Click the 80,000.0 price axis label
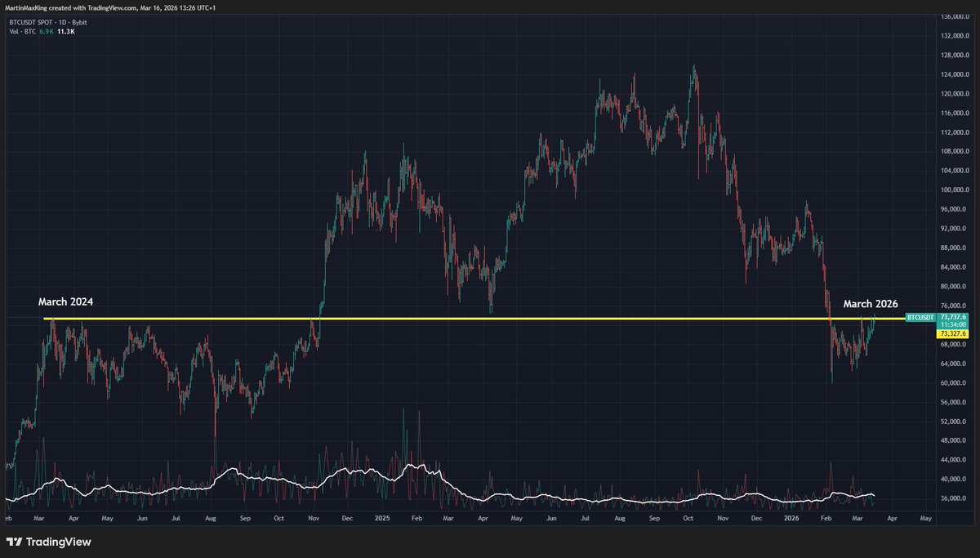Viewport: 980px width, 558px height. [x=955, y=287]
